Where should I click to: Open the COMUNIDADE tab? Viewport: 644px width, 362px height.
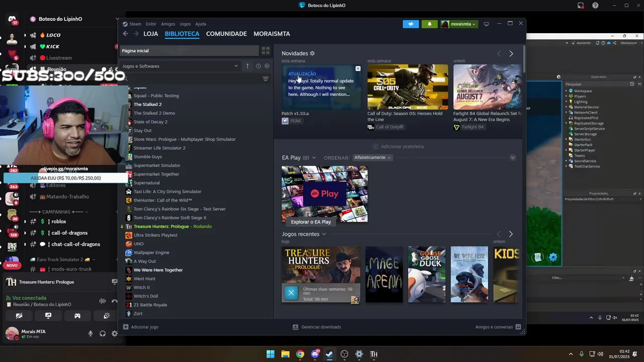tap(226, 34)
